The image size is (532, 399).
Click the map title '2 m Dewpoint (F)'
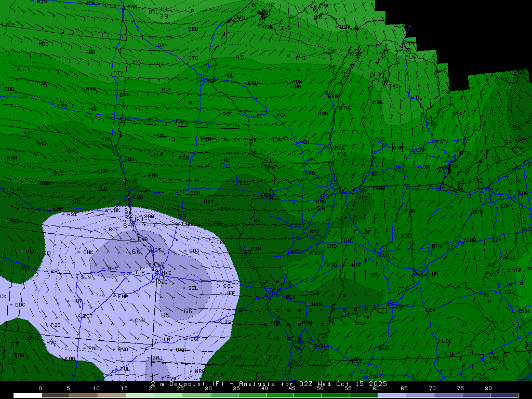187,384
